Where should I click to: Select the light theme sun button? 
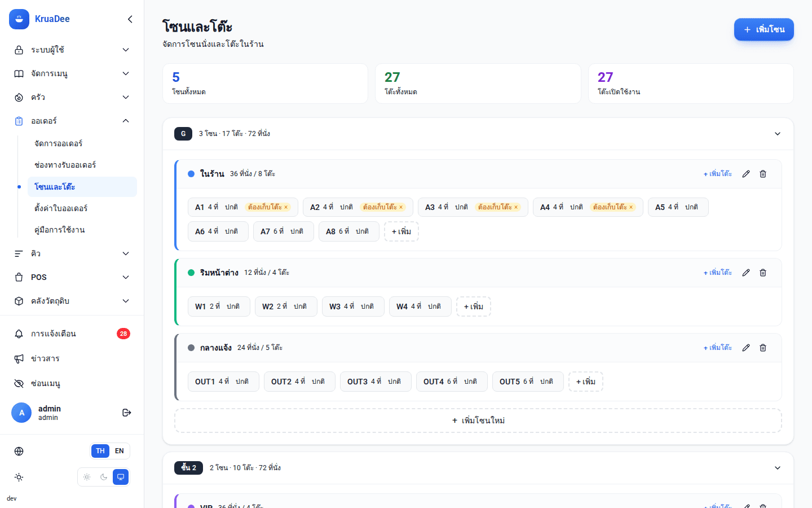[87, 477]
